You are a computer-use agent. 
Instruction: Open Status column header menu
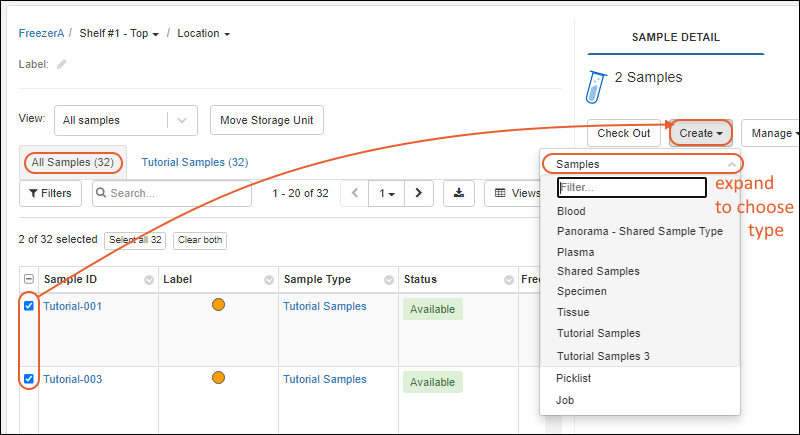point(505,280)
